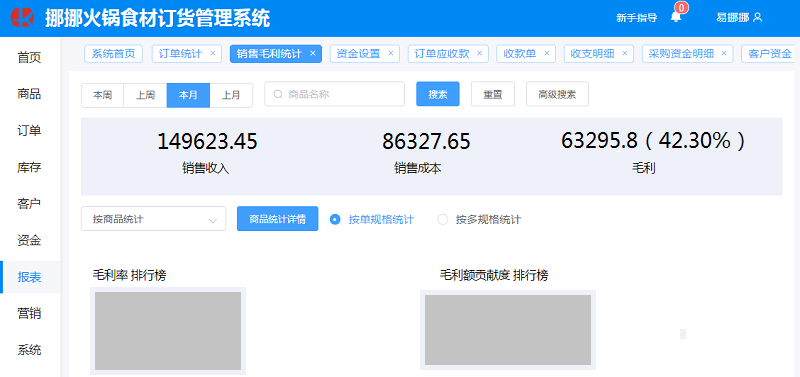Click the user profile icon beside 易挪挪
800x377 pixels.
(758, 17)
